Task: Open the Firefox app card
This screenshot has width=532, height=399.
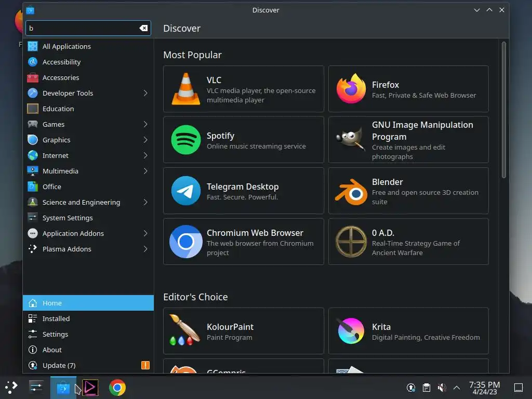Action: [408, 89]
